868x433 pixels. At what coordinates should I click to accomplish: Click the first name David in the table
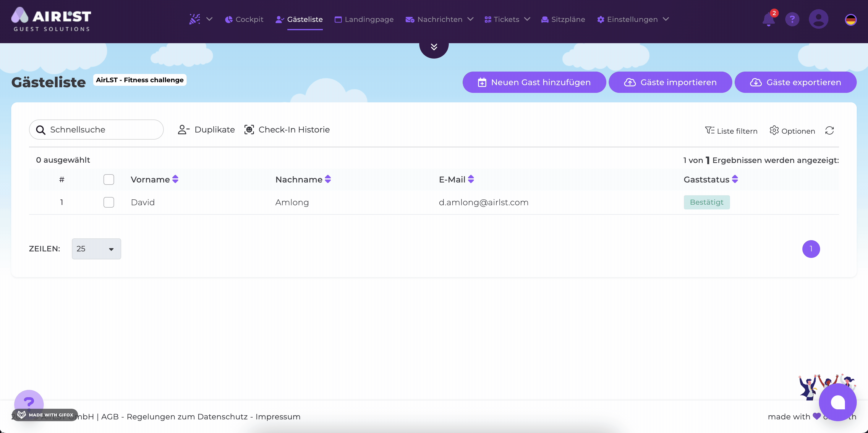click(143, 202)
